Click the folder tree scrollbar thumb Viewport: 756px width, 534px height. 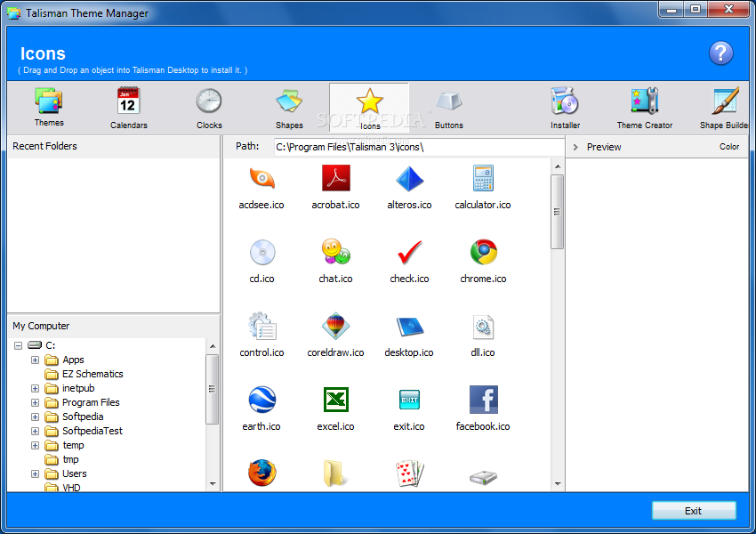tap(213, 389)
